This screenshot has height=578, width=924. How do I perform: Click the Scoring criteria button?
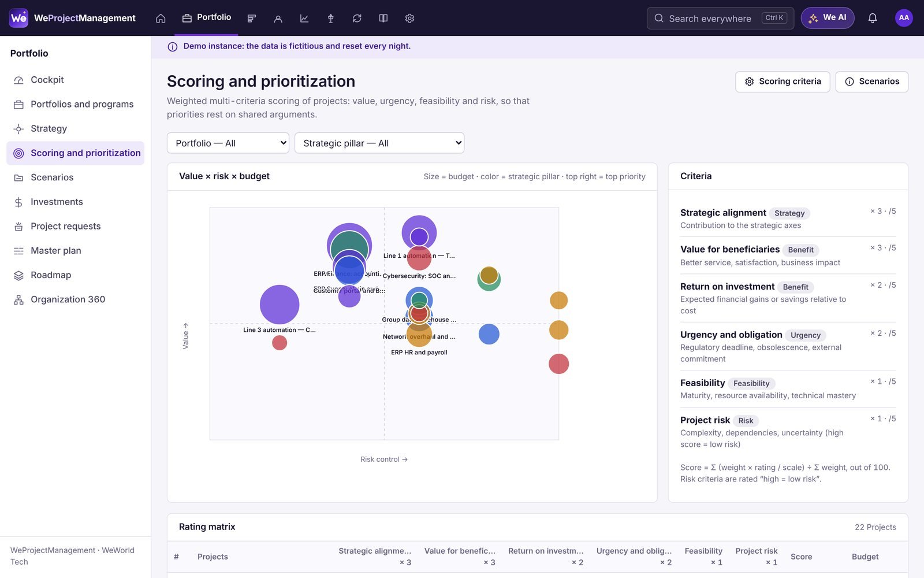[x=783, y=81]
